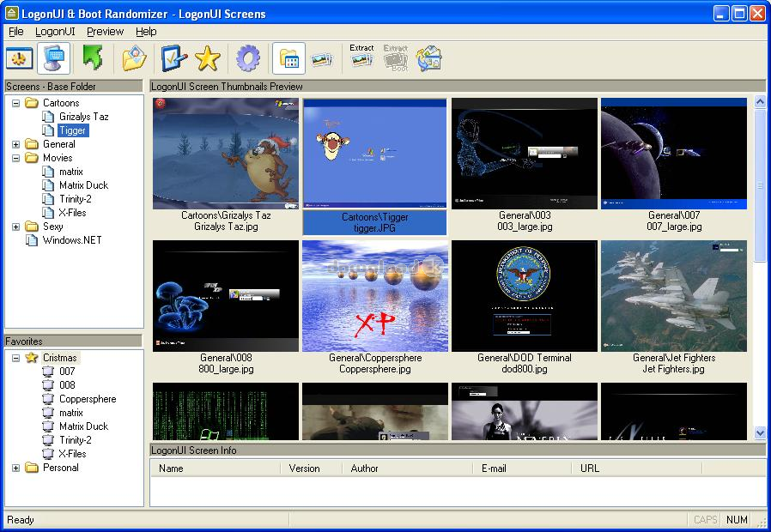The height and width of the screenshot is (532, 771).
Task: Click the Cartoons\Tigger tigger.JPG caption
Action: (x=374, y=222)
